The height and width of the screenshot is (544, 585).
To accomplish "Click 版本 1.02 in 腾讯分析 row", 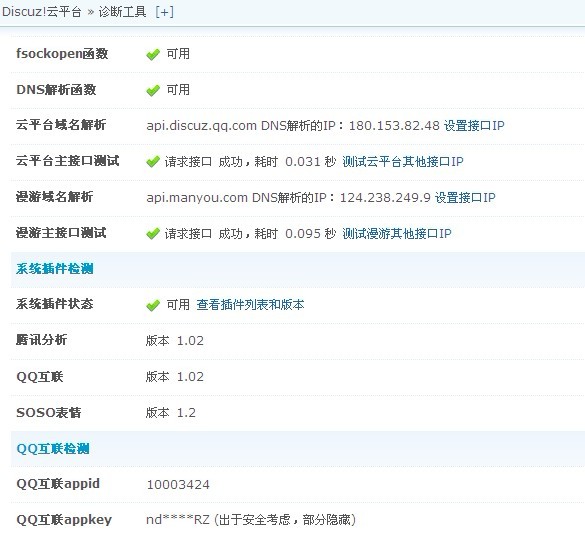I will (x=175, y=341).
